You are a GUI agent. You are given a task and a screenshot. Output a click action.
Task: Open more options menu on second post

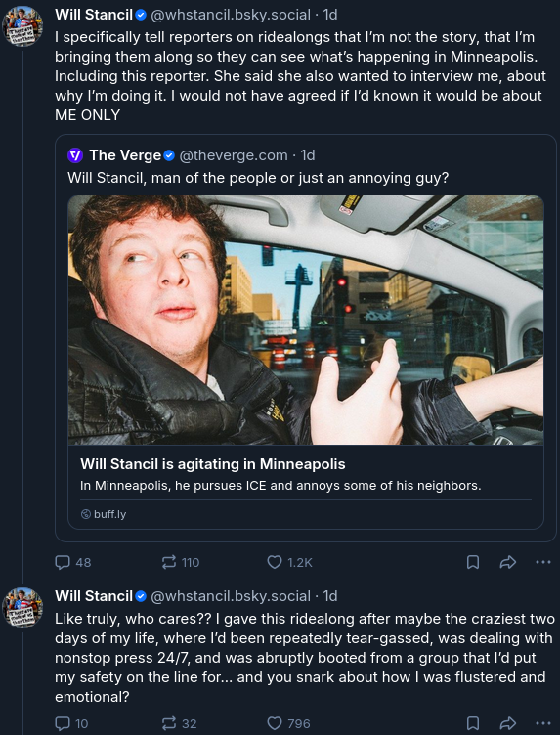[543, 723]
